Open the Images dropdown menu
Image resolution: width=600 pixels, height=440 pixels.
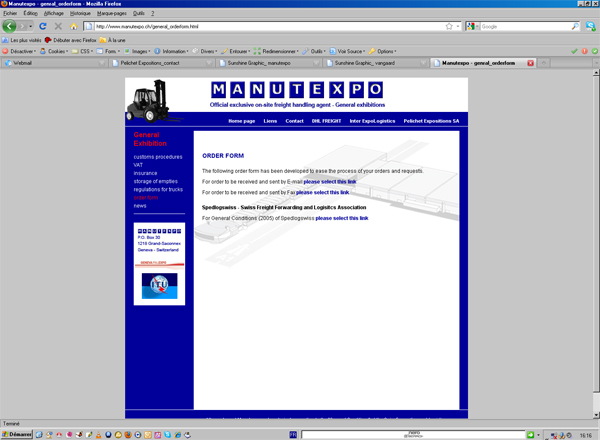pyautogui.click(x=137, y=51)
